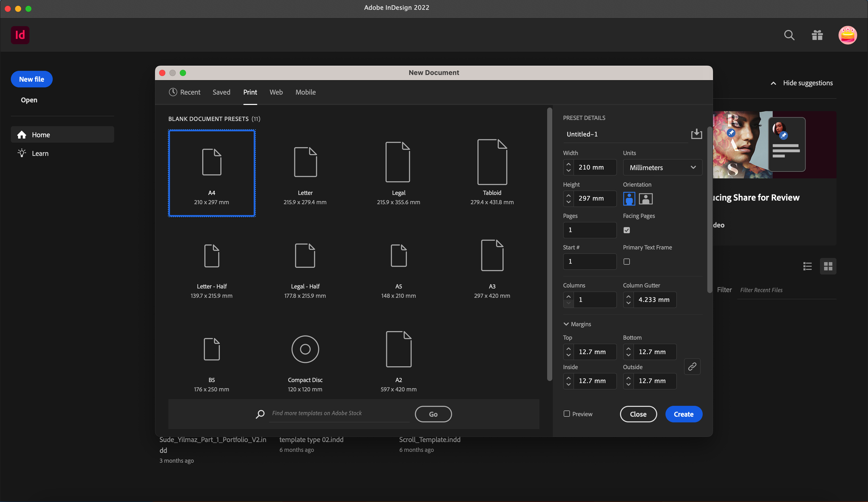Click the Inside margin stepper arrows

[568, 381]
